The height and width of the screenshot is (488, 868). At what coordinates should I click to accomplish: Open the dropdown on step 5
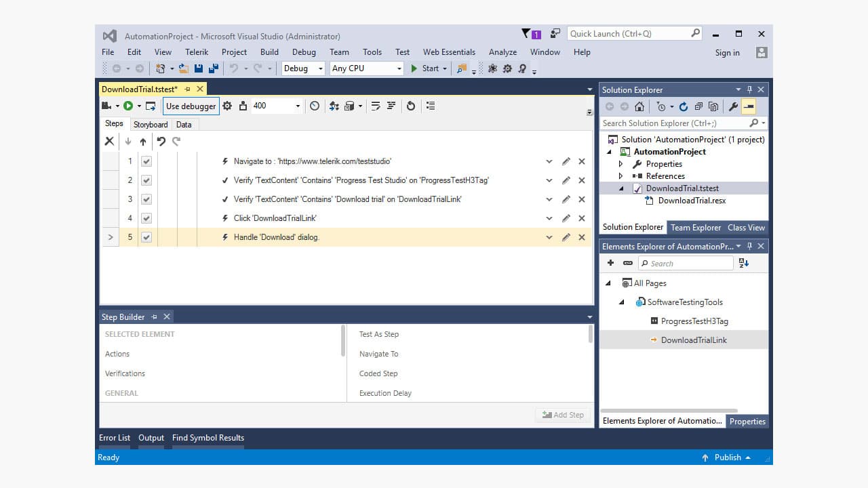[549, 237]
